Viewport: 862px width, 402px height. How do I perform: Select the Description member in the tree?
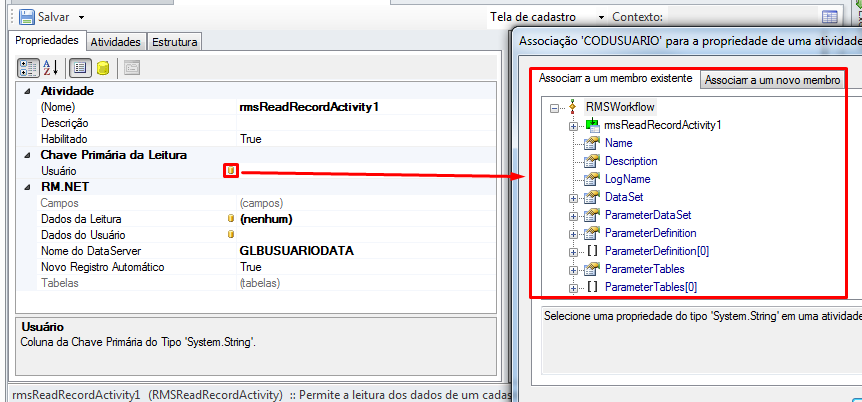click(x=631, y=161)
